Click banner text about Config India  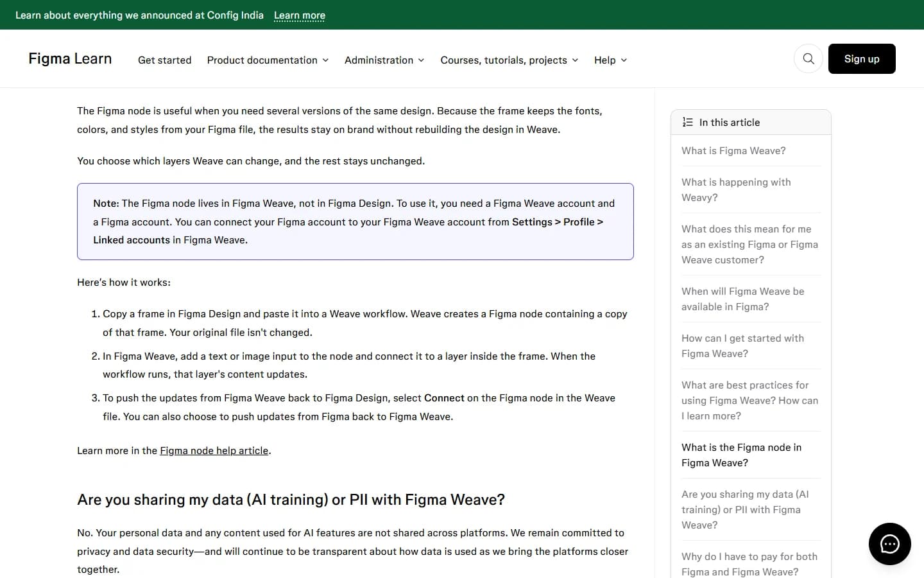[139, 15]
